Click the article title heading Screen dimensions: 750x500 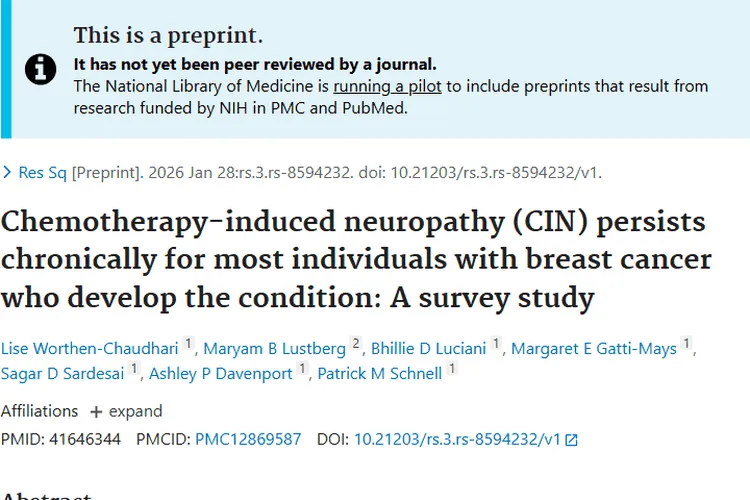pyautogui.click(x=356, y=260)
